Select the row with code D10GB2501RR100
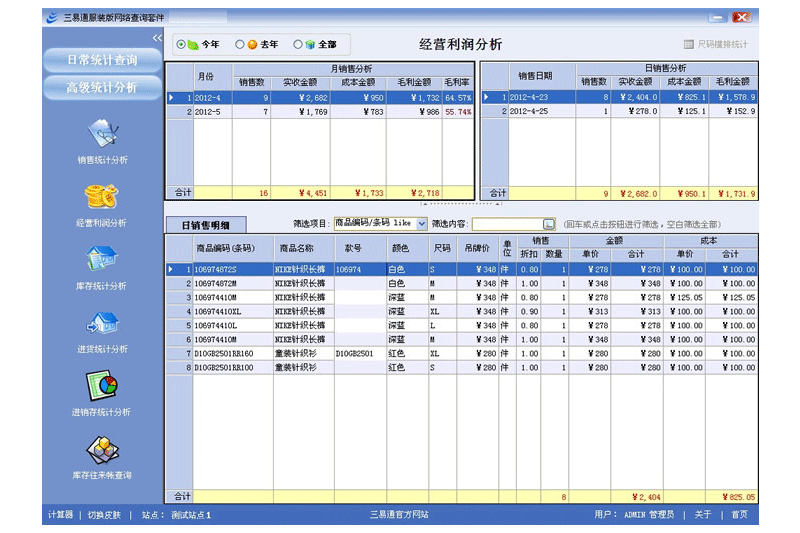Screen dimensions: 800x533 click(462, 367)
